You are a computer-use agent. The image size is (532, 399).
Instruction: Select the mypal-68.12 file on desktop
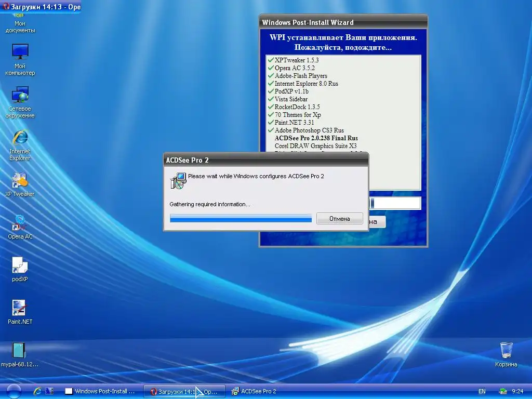coord(20,355)
